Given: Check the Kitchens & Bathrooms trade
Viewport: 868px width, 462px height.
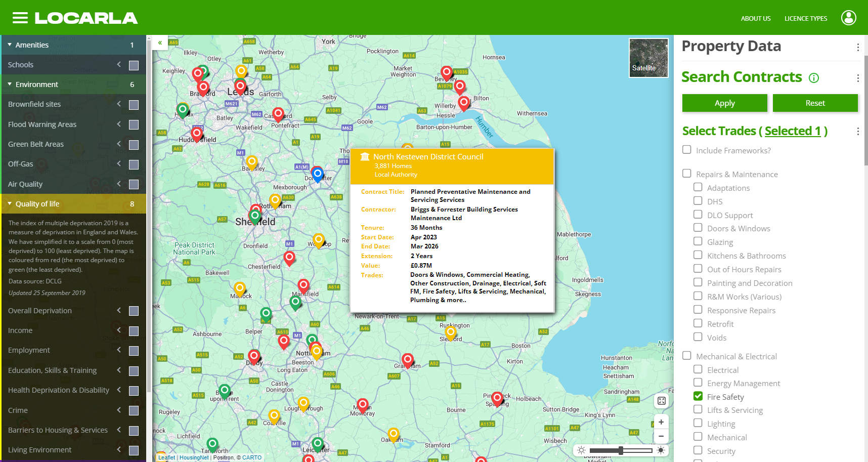Looking at the screenshot, I should (x=698, y=255).
